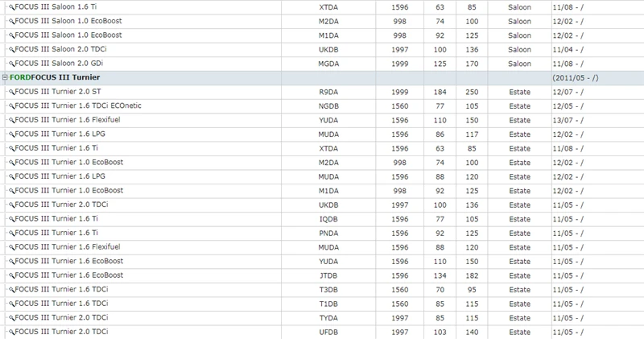Click magnifier icon for Saloon 2.0 TDCi
This screenshot has width=644, height=339.
[x=11, y=50]
